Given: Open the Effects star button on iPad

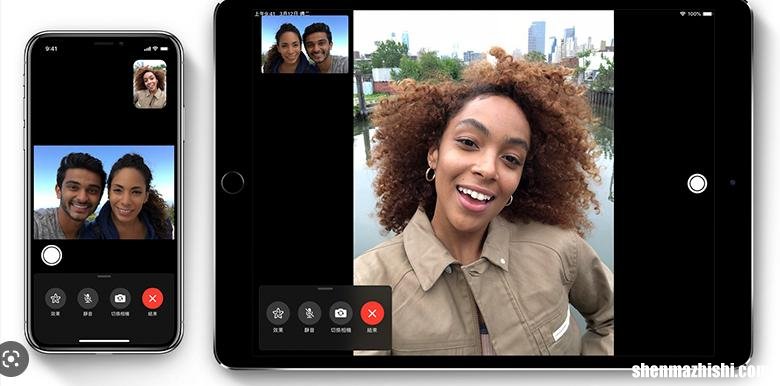Looking at the screenshot, I should tap(278, 313).
